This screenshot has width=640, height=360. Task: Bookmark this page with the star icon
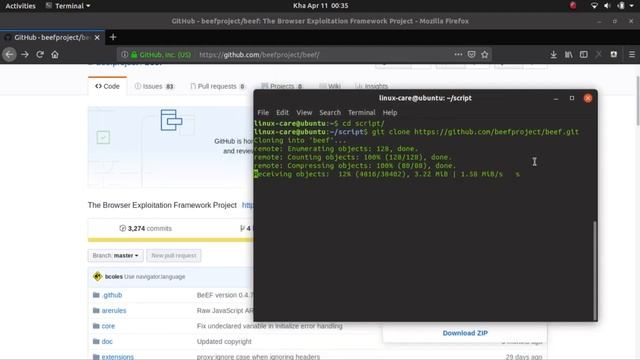(x=484, y=54)
